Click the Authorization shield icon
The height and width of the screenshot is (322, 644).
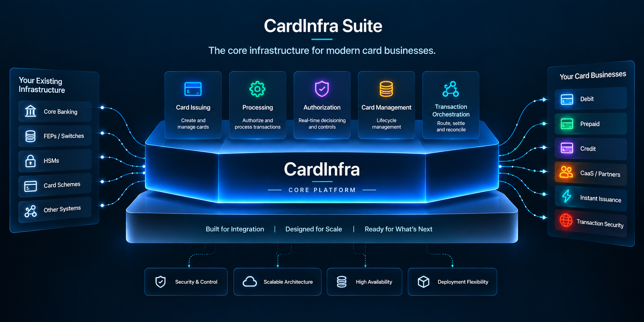(322, 89)
